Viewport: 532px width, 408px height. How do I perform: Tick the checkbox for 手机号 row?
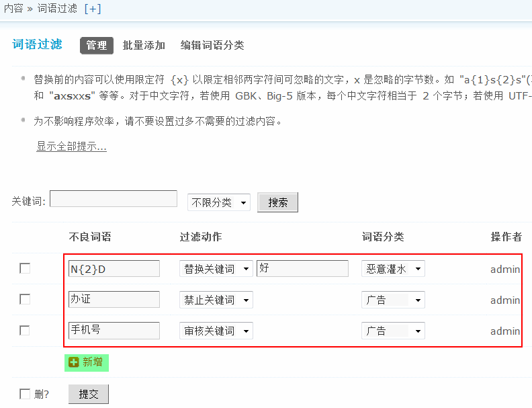tap(25, 330)
